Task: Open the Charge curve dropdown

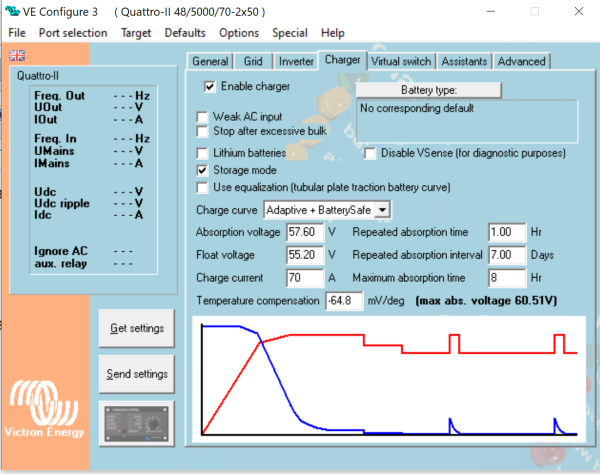Action: coord(382,210)
